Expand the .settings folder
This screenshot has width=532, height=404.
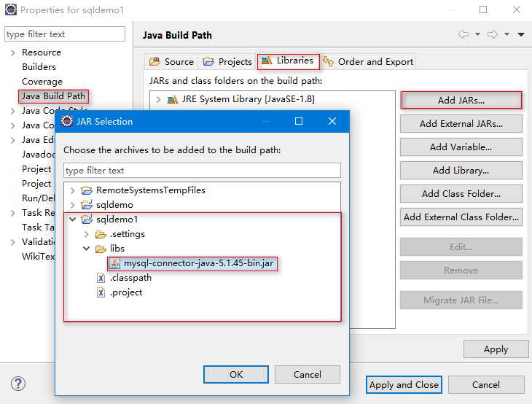point(87,234)
